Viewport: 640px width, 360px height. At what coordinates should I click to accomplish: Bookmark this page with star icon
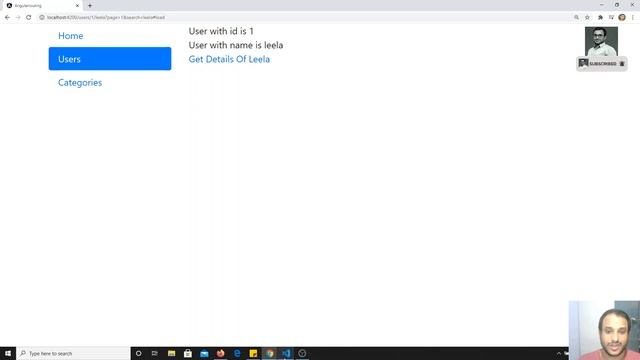[x=587, y=18]
